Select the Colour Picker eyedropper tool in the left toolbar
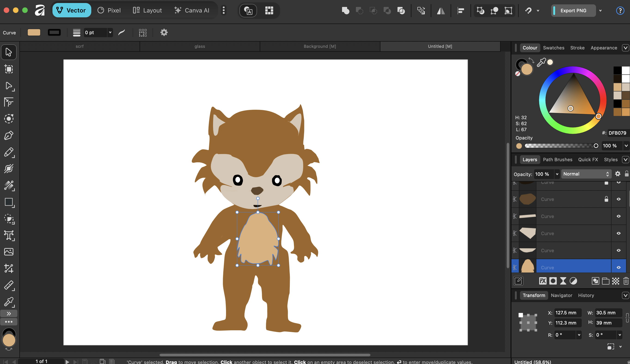630x364 pixels. pyautogui.click(x=9, y=302)
